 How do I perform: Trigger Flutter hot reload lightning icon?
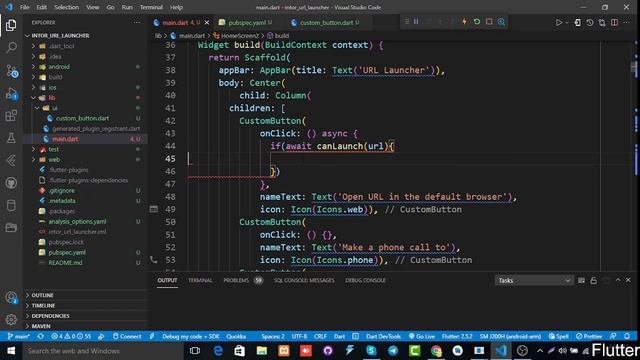(464, 22)
